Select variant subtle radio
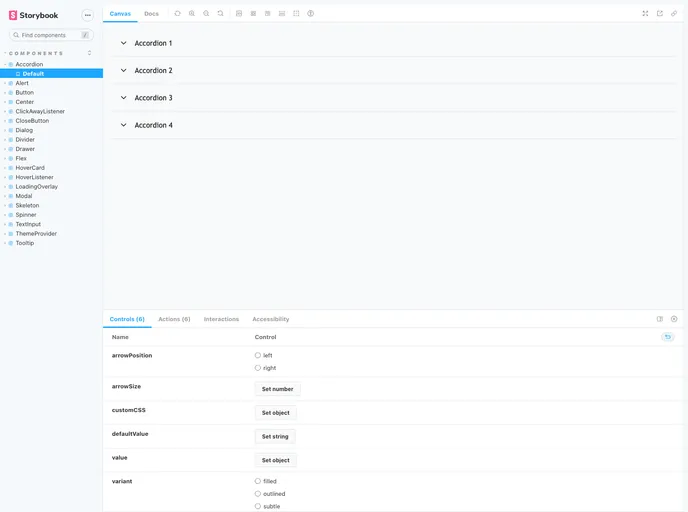 pos(258,506)
